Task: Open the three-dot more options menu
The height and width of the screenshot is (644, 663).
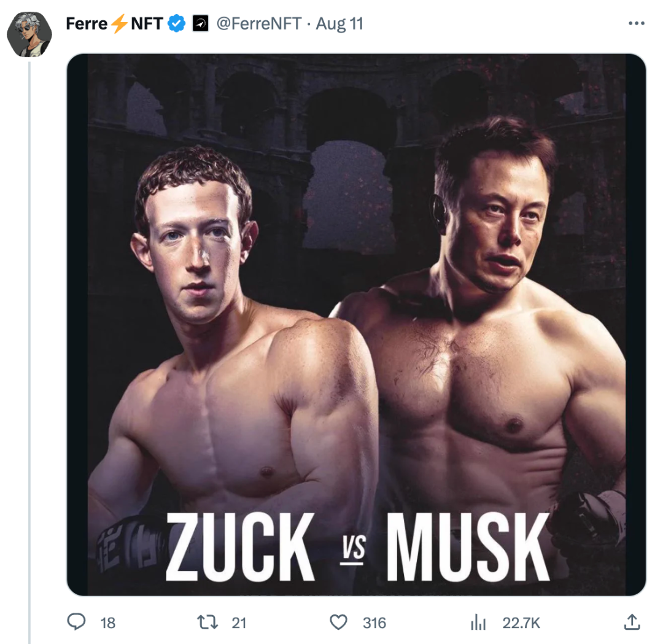Action: pyautogui.click(x=637, y=24)
